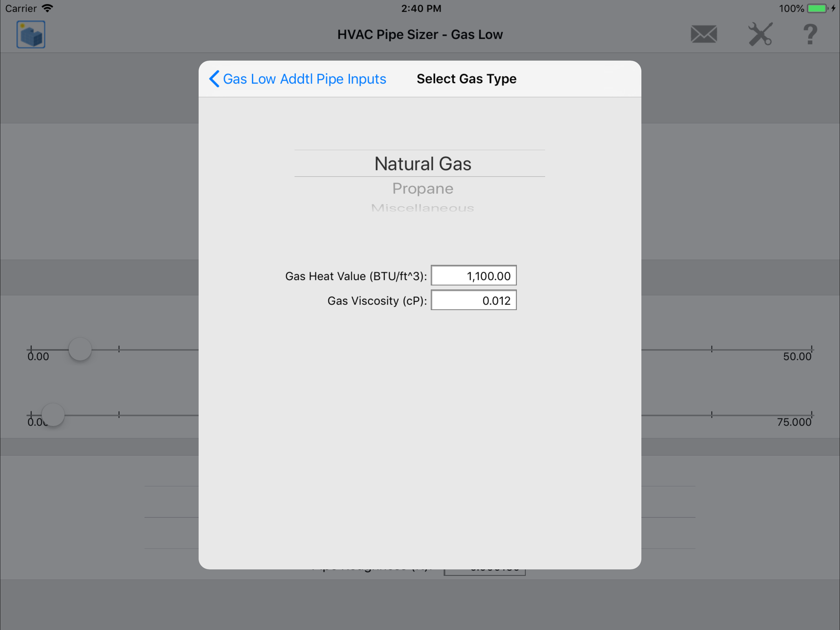Open help via question mark icon
Image resolution: width=840 pixels, height=630 pixels.
click(810, 34)
